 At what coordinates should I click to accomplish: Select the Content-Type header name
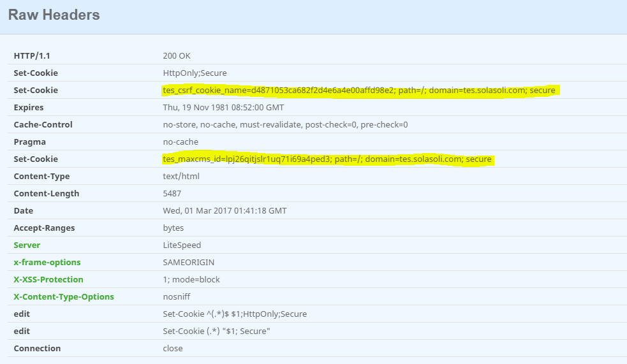tap(41, 176)
